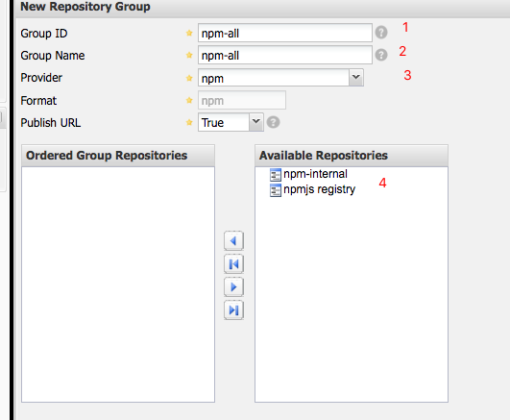Click the Publish URL label

(50, 123)
